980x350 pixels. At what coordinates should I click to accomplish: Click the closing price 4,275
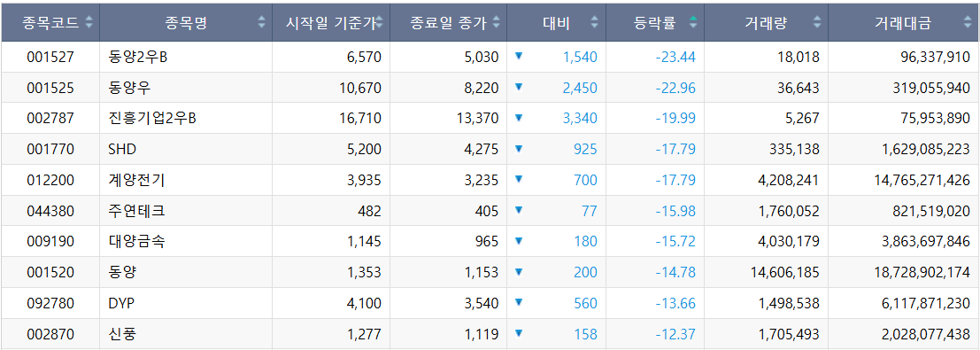point(482,149)
